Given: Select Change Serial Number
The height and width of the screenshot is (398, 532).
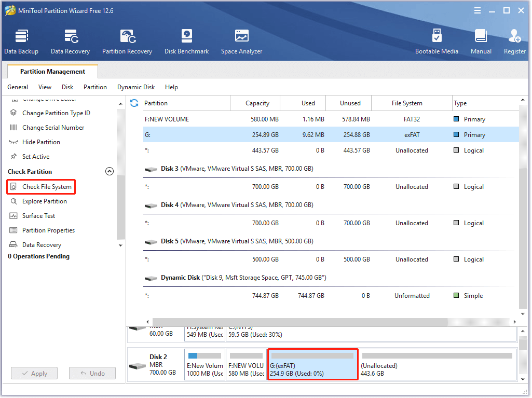Looking at the screenshot, I should (x=47, y=128).
